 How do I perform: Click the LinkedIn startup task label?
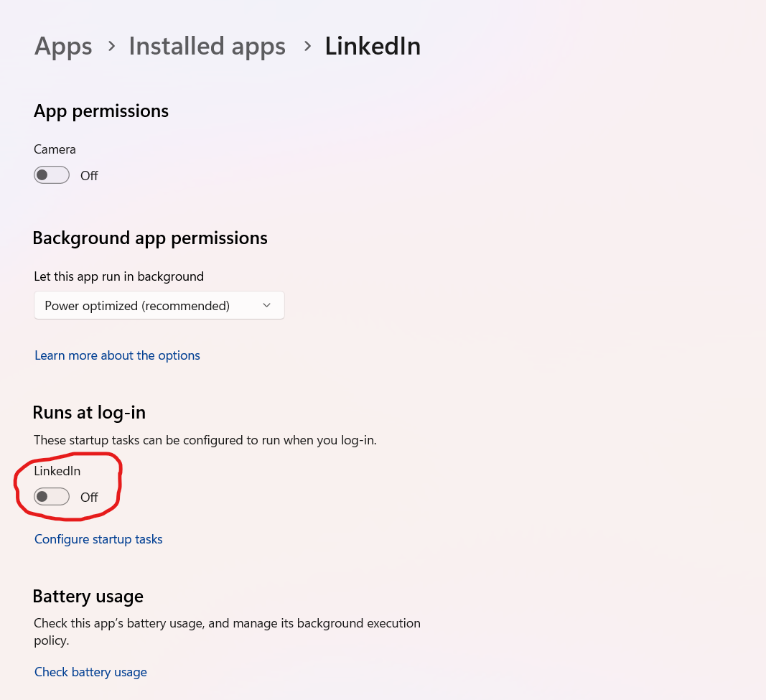pyautogui.click(x=57, y=471)
